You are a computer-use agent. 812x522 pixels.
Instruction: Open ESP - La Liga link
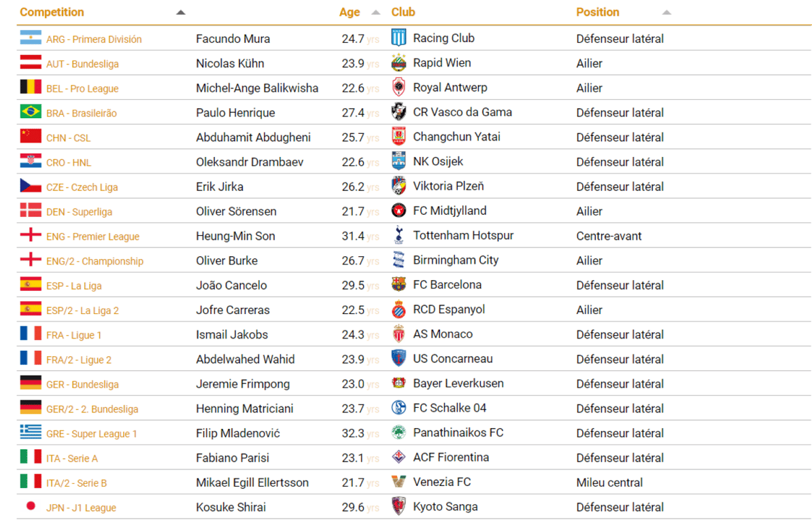click(74, 285)
